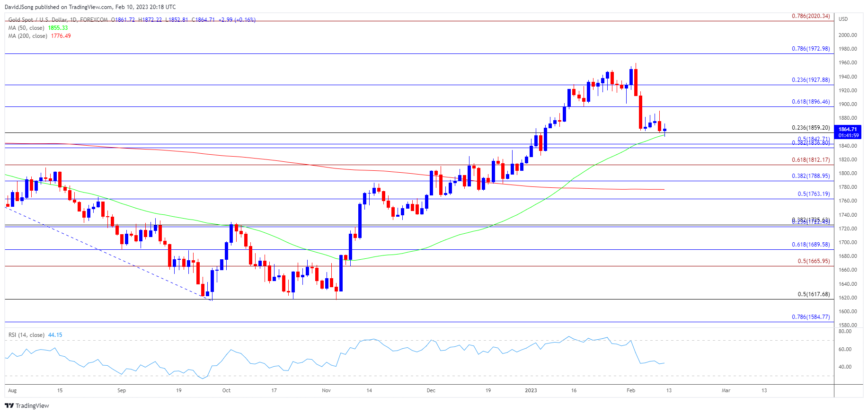
Task: Click the 2000.00 price axis label
Action: coord(847,35)
